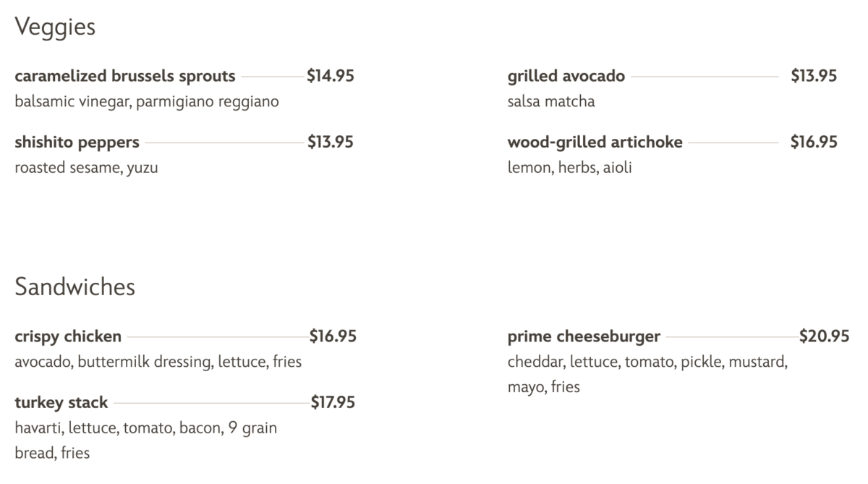868x484 pixels.
Task: Click the lemon, herbs, aioli description
Action: point(569,169)
